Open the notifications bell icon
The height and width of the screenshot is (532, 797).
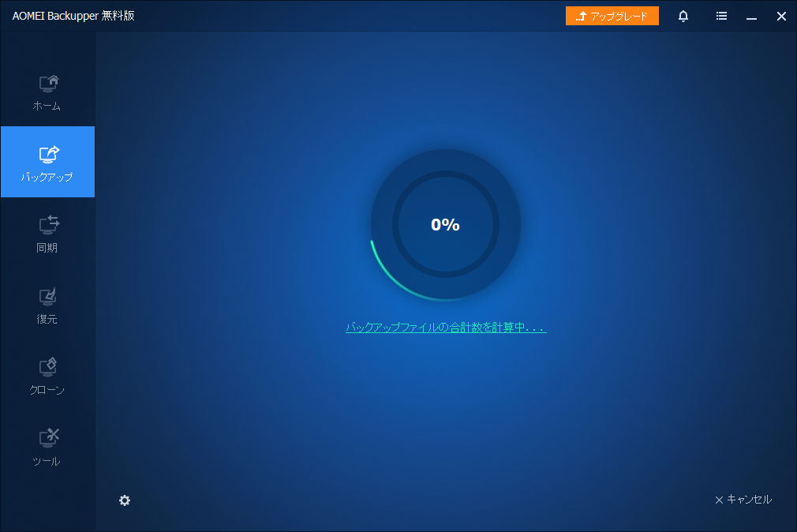(x=683, y=17)
